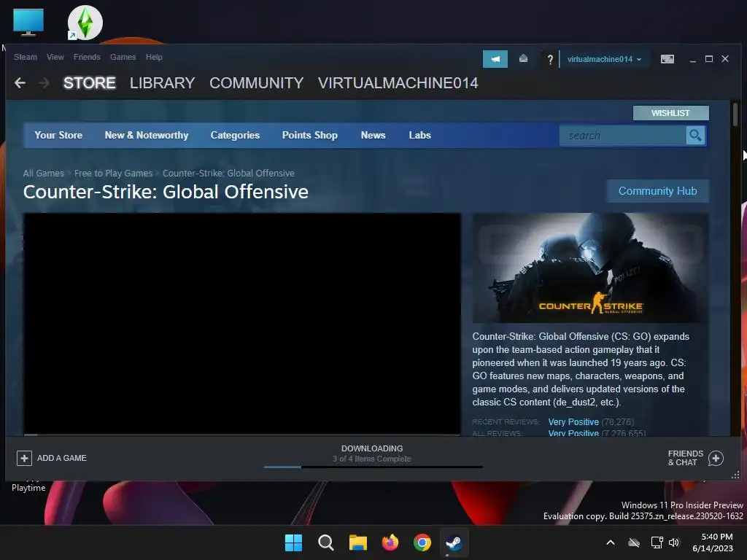Click the Add a Game plus icon
This screenshot has width=747, height=560.
click(24, 458)
